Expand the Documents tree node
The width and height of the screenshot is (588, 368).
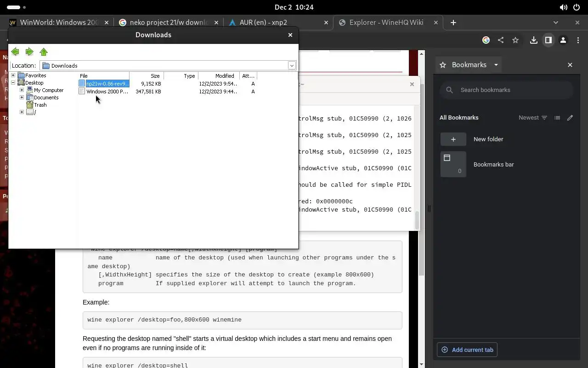click(22, 98)
